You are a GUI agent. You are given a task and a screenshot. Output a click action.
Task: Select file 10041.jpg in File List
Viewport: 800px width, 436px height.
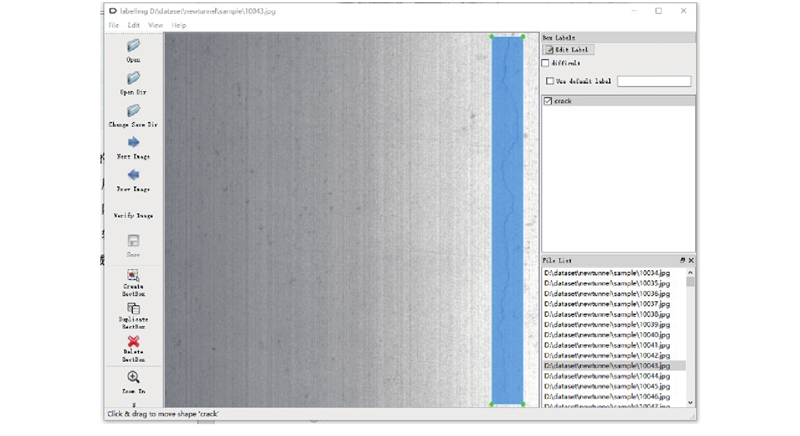607,345
